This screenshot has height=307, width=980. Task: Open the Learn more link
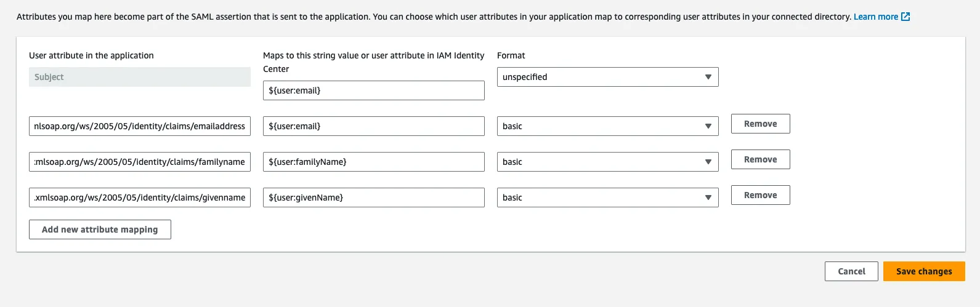click(x=875, y=17)
